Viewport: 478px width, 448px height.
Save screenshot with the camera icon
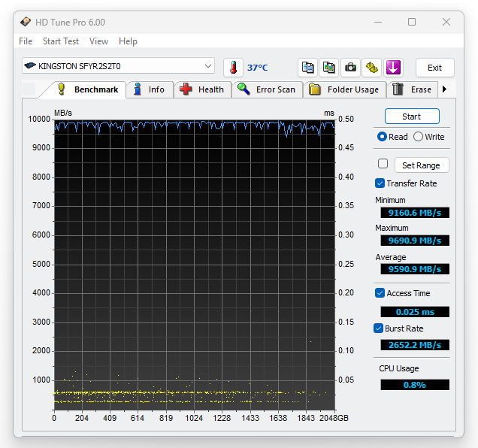(x=350, y=68)
